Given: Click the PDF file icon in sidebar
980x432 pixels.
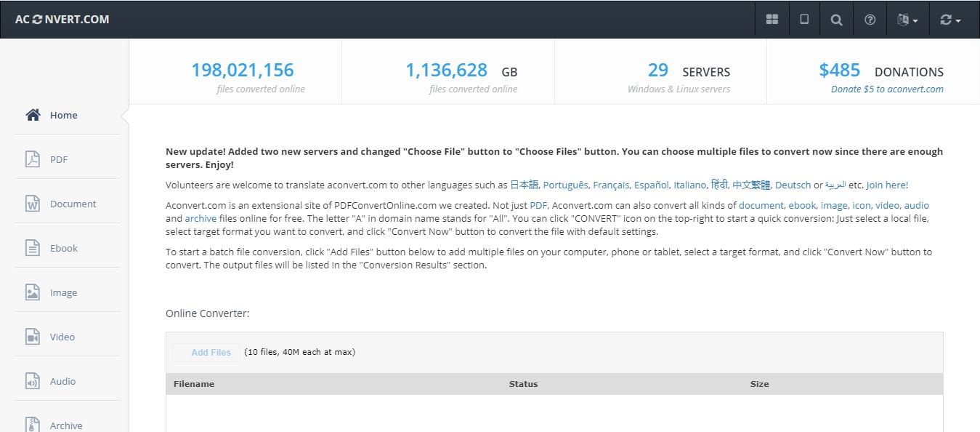Looking at the screenshot, I should [x=33, y=159].
